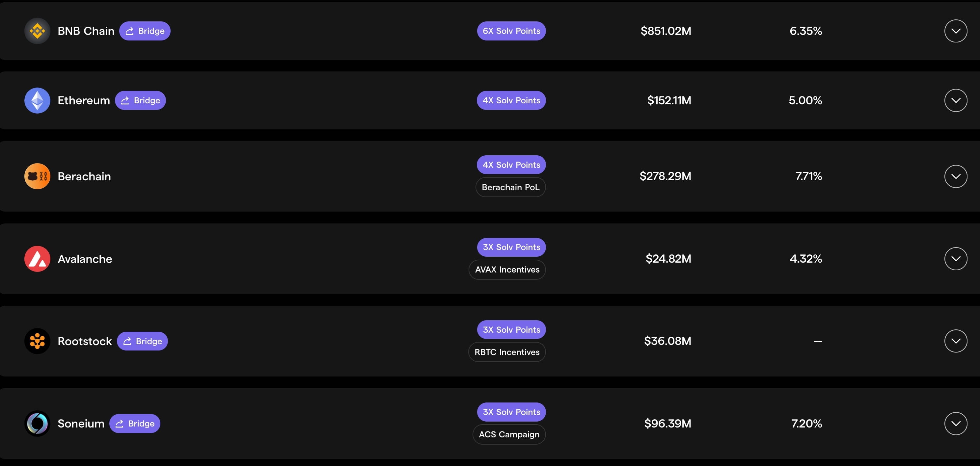Click the Rootstock logo icon
980x466 pixels.
(37, 341)
